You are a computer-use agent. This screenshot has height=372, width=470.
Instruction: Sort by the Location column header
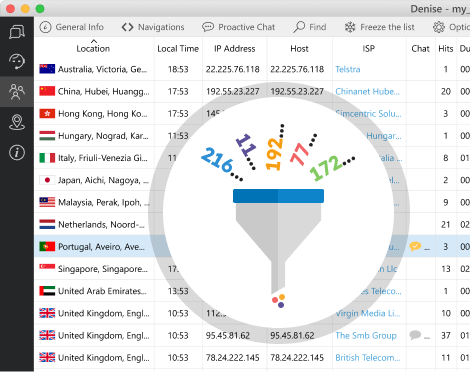click(x=93, y=49)
